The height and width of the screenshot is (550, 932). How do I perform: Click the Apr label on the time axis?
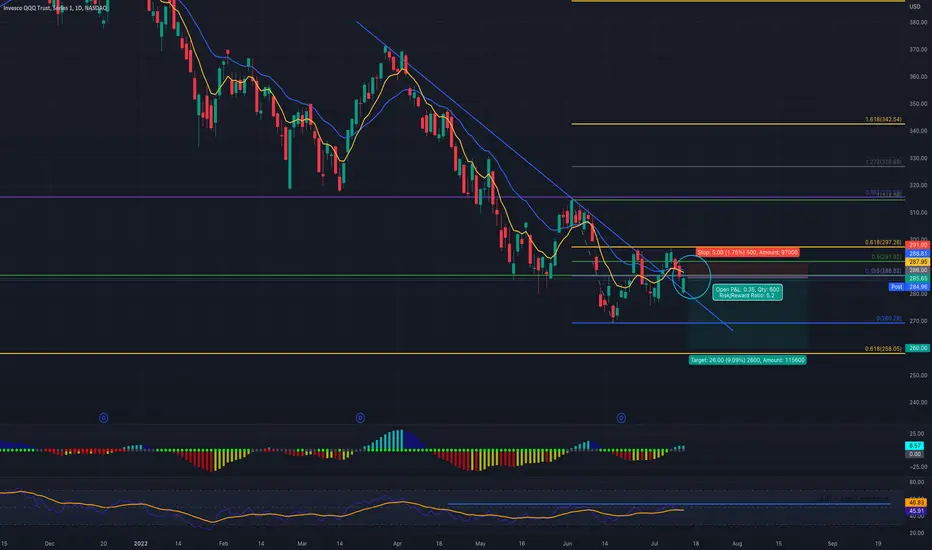click(x=398, y=543)
